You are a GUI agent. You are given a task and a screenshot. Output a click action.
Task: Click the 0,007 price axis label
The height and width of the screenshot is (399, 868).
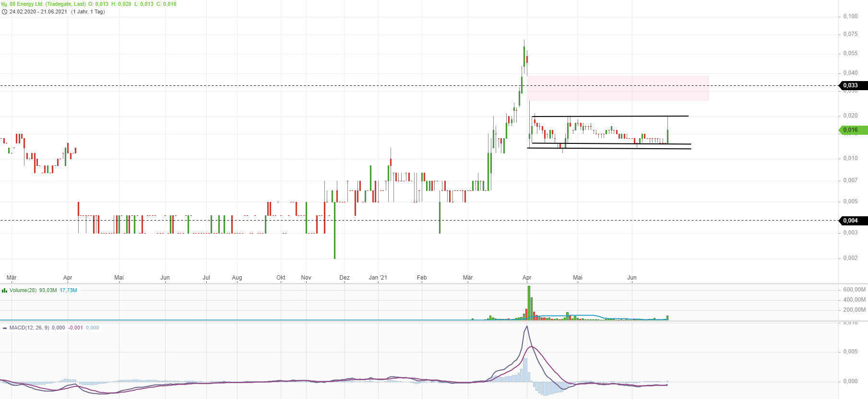[851, 180]
